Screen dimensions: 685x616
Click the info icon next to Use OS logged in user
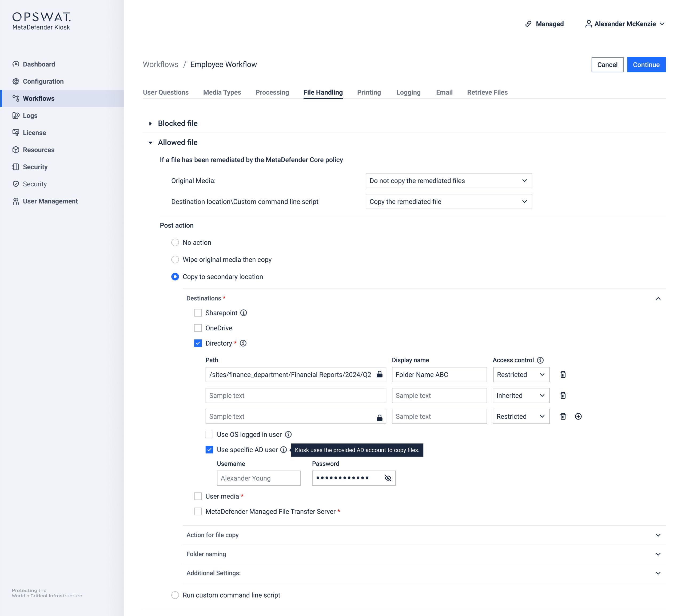tap(288, 435)
